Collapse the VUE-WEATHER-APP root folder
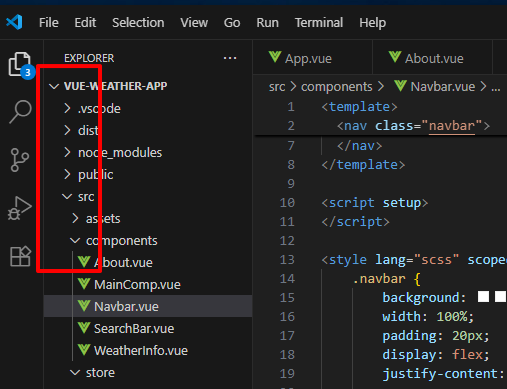507x389 pixels. tap(148, 86)
